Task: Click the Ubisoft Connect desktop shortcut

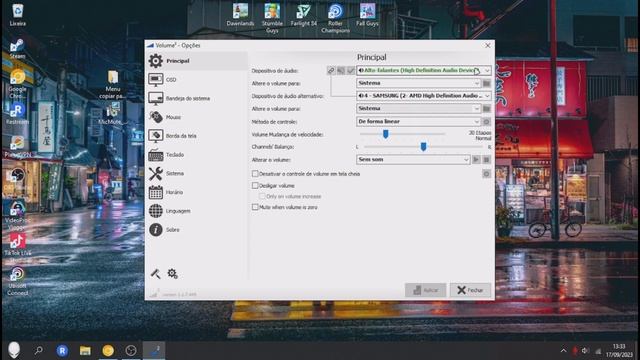Action: pos(18,281)
